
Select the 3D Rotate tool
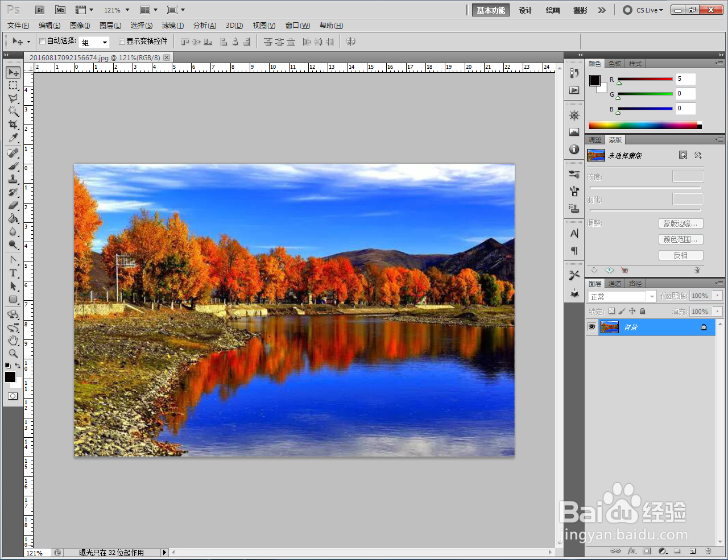(x=13, y=314)
